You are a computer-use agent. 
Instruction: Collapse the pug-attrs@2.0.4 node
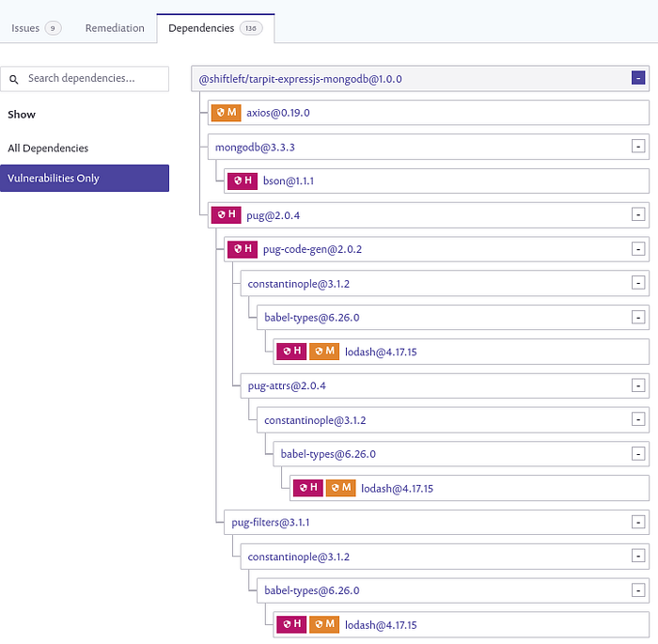(638, 385)
